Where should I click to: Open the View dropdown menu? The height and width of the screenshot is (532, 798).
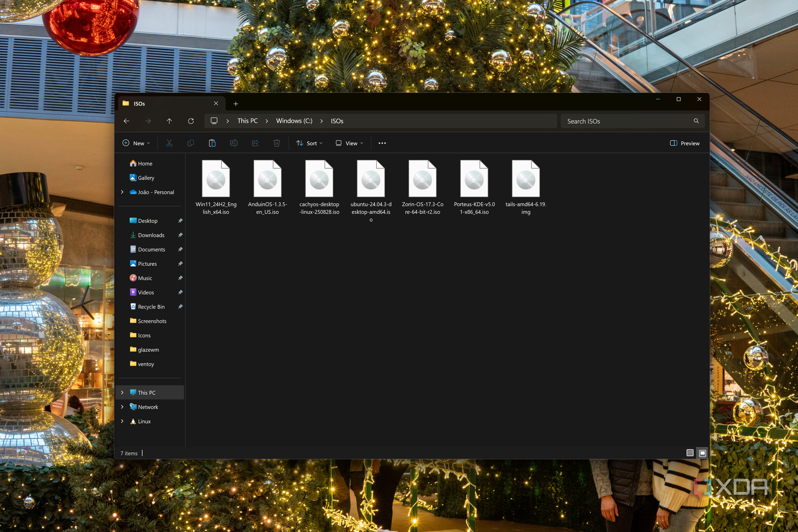coord(349,143)
